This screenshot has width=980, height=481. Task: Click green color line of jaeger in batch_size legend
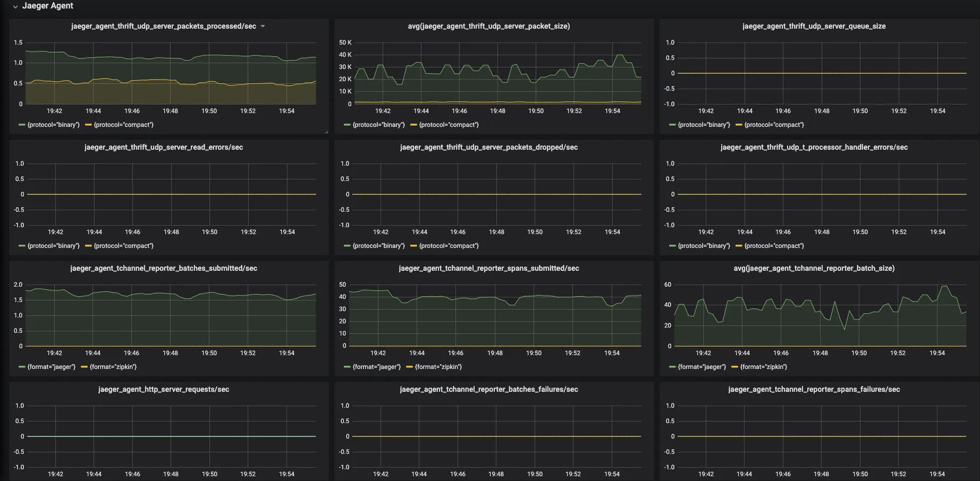tap(672, 367)
